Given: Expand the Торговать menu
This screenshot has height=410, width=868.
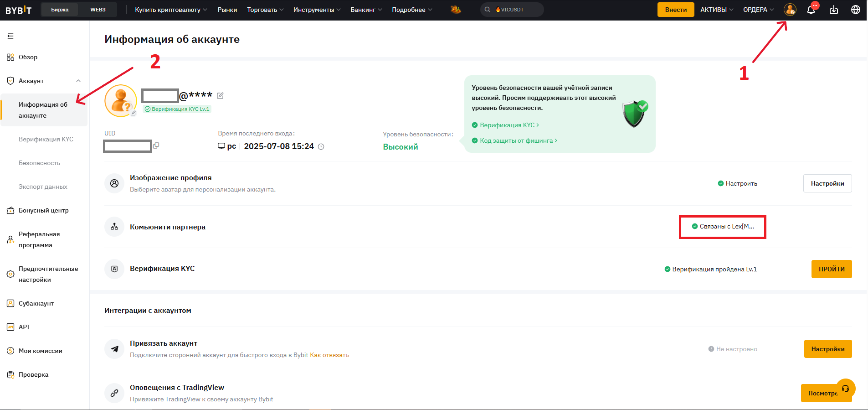Looking at the screenshot, I should [265, 10].
